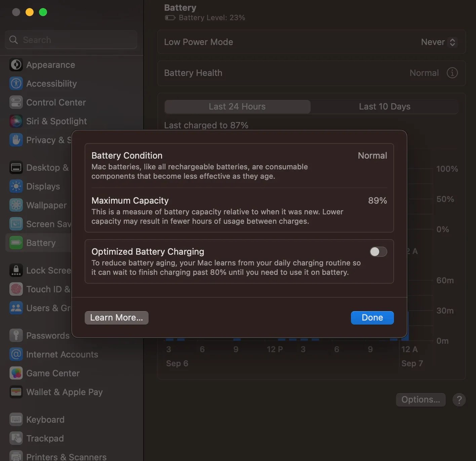Click the Siri & Spotlight sidebar icon
Viewport: 476px width, 461px height.
16,121
